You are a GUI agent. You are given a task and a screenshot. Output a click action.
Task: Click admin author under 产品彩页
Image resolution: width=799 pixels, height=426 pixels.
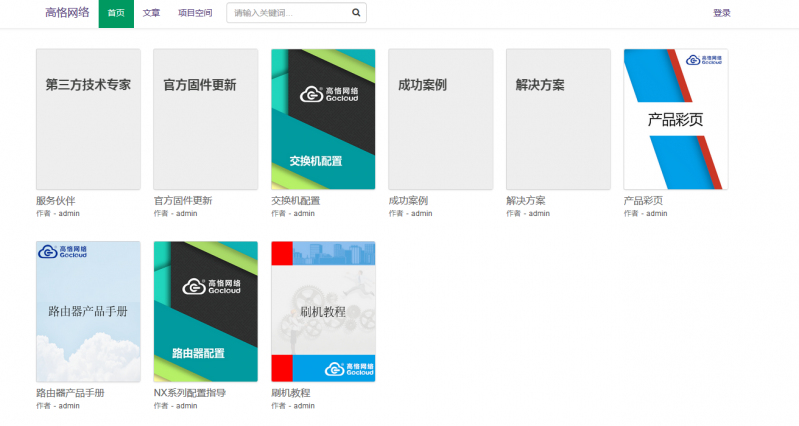coord(655,213)
